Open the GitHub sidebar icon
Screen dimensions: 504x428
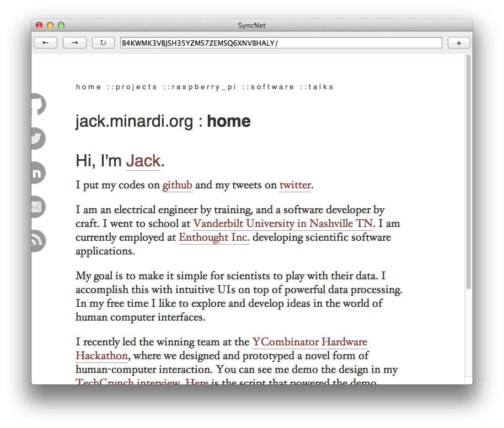point(37,105)
